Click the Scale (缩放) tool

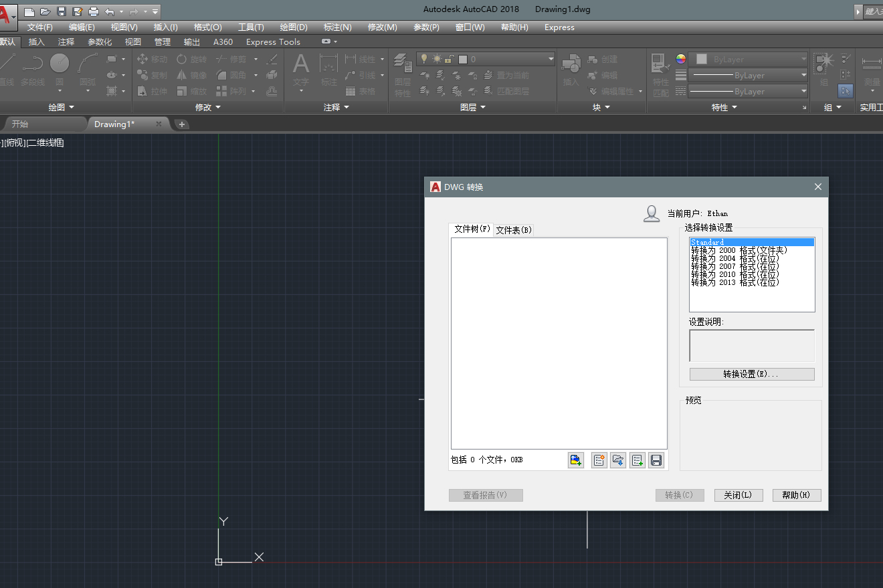pyautogui.click(x=192, y=91)
